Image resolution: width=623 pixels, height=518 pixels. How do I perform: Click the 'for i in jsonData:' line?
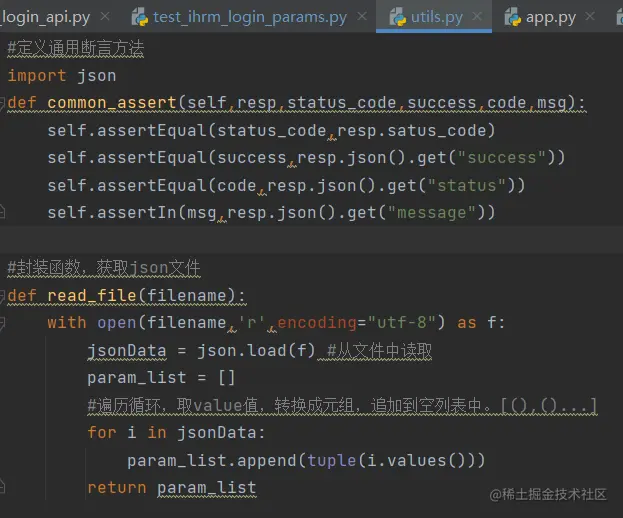pos(176,433)
